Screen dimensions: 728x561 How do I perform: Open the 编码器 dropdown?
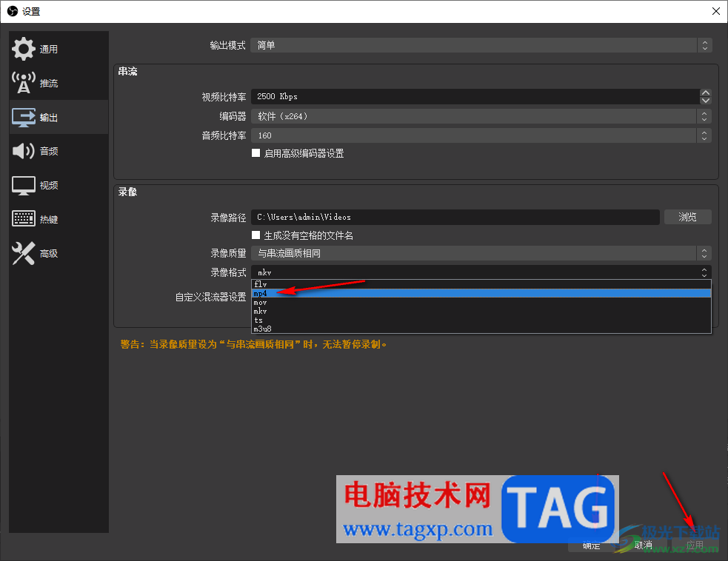tap(481, 116)
